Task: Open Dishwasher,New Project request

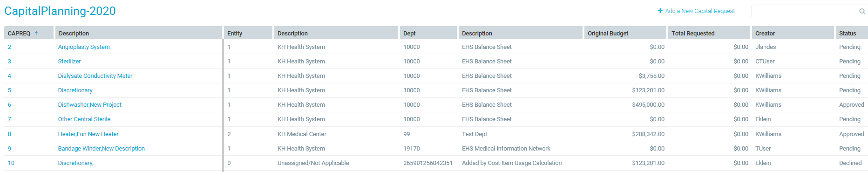Action: (x=89, y=104)
